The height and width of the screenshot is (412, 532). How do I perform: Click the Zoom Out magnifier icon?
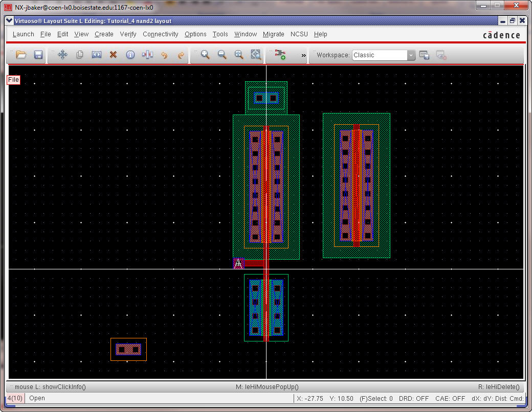coord(222,55)
